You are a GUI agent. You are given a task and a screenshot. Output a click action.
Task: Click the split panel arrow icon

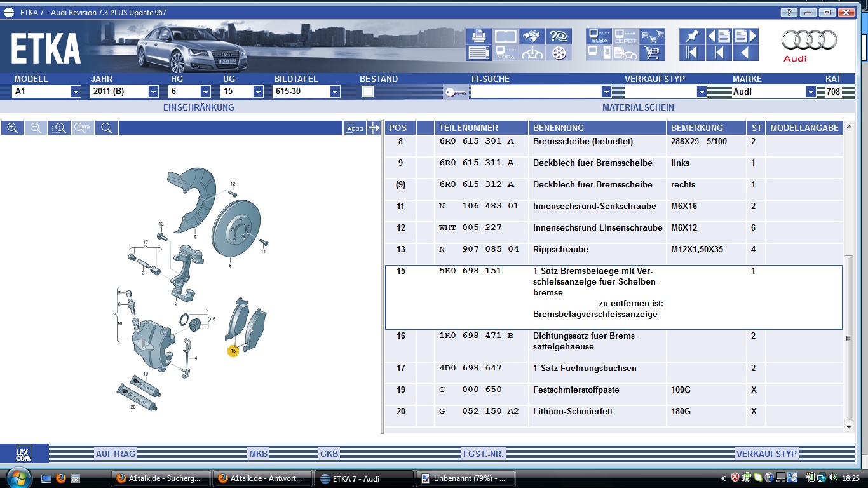(374, 128)
